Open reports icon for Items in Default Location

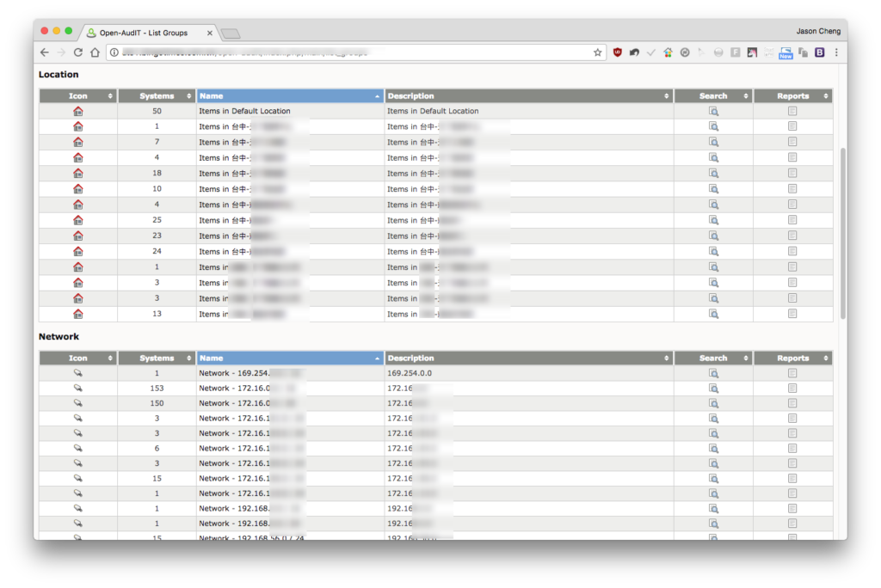coord(792,111)
